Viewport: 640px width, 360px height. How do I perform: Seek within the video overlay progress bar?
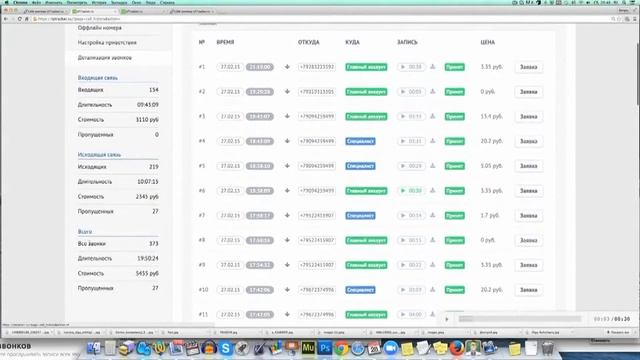point(519,319)
